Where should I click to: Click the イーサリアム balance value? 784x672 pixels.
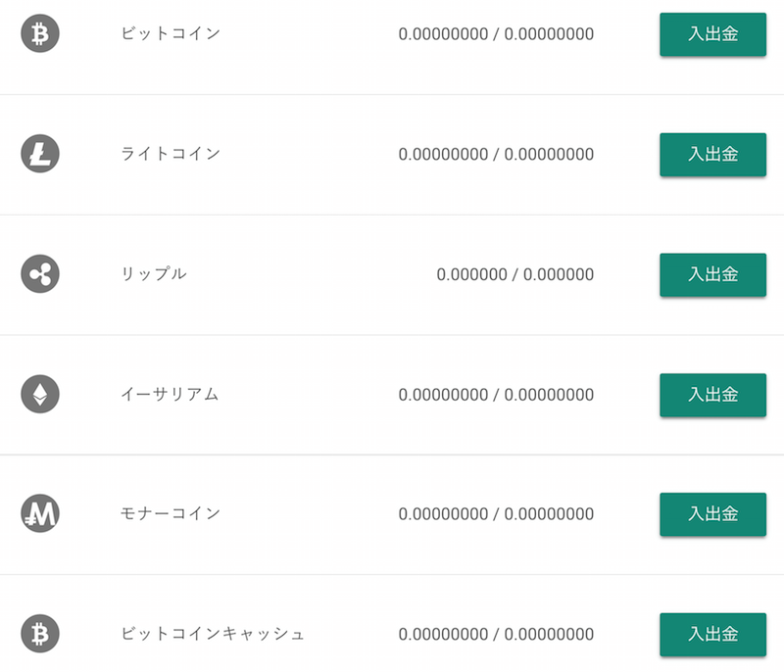click(x=496, y=395)
